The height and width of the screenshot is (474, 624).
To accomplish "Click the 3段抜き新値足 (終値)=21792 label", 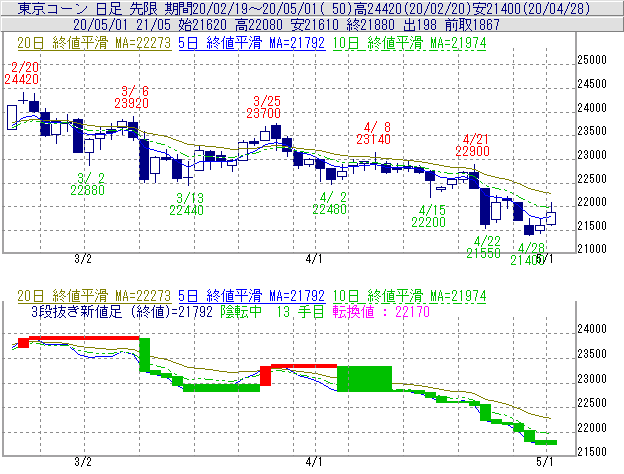I will 122,312.
